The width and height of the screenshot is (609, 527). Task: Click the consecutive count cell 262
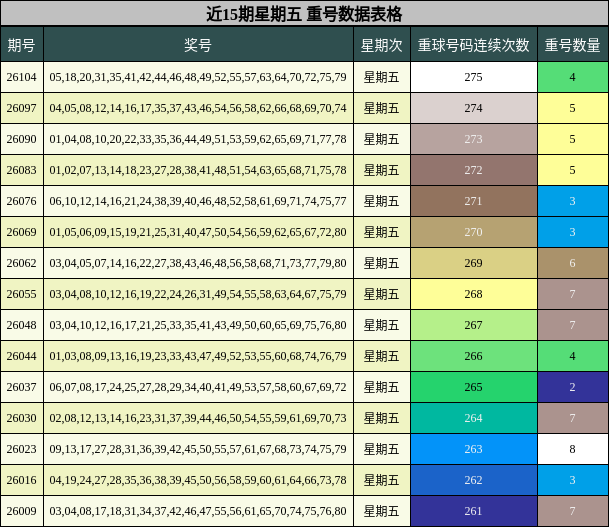pos(474,480)
